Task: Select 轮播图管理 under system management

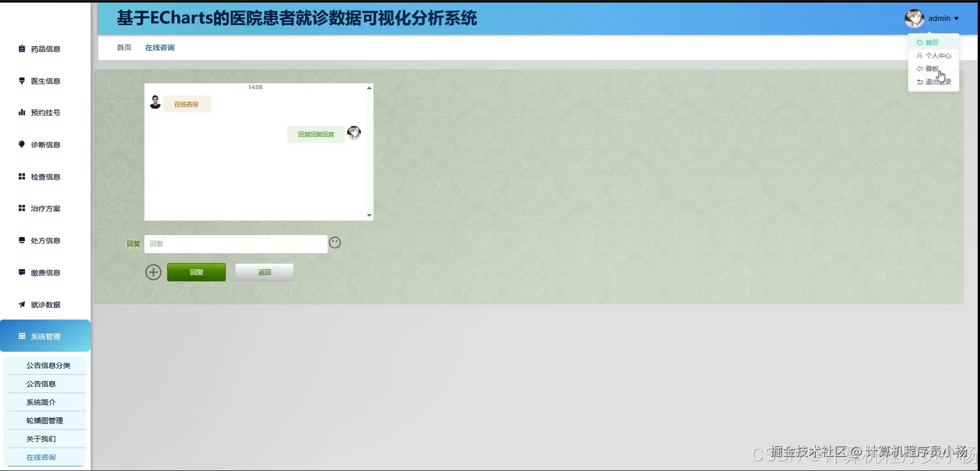Action: (x=45, y=420)
